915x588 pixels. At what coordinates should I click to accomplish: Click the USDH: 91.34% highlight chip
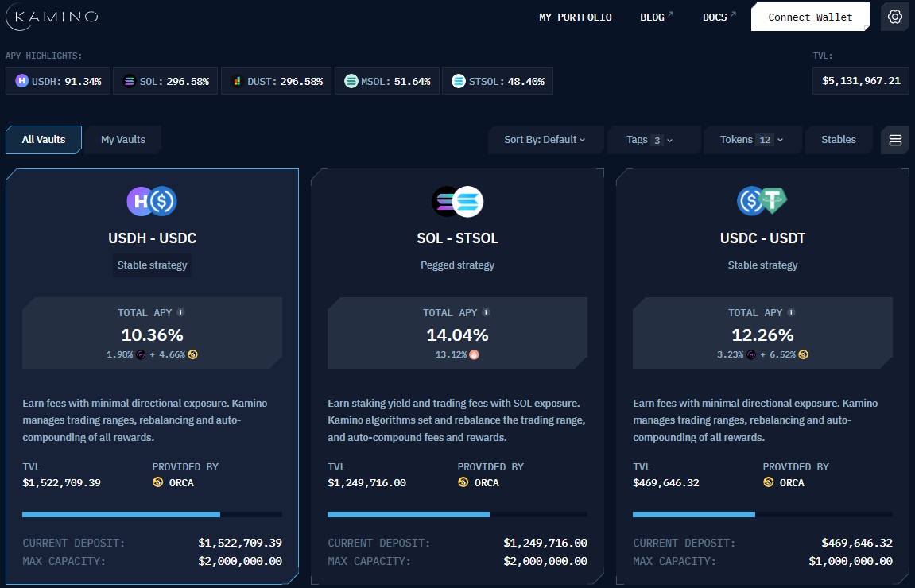click(x=58, y=81)
